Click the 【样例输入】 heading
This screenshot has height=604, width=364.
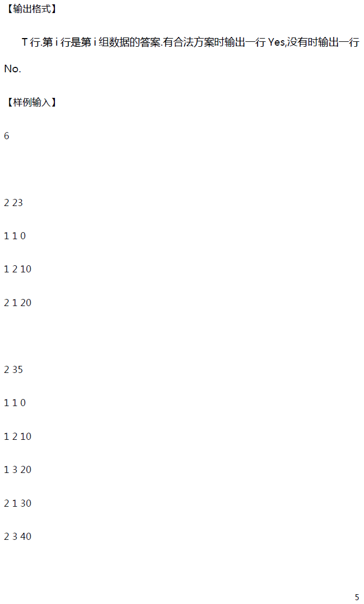[31, 102]
